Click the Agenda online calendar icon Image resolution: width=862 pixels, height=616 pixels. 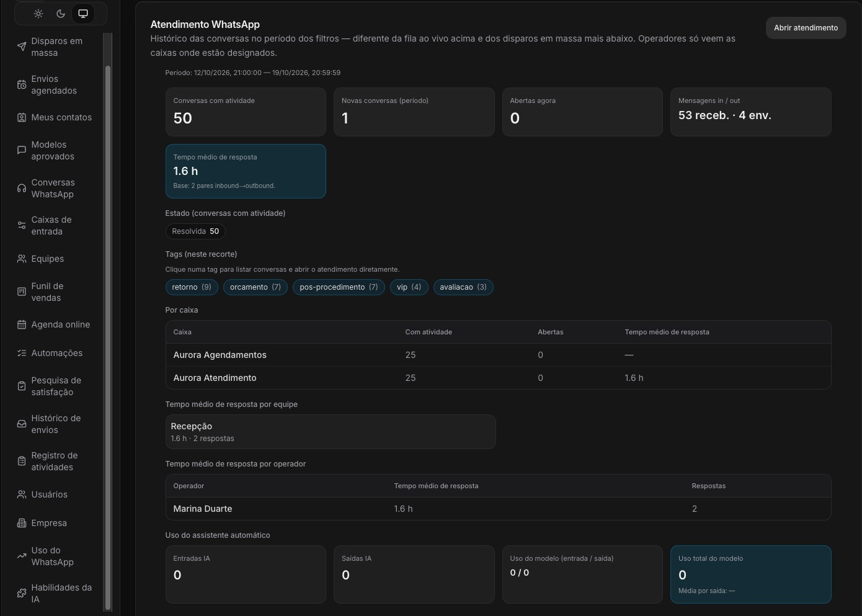point(22,324)
